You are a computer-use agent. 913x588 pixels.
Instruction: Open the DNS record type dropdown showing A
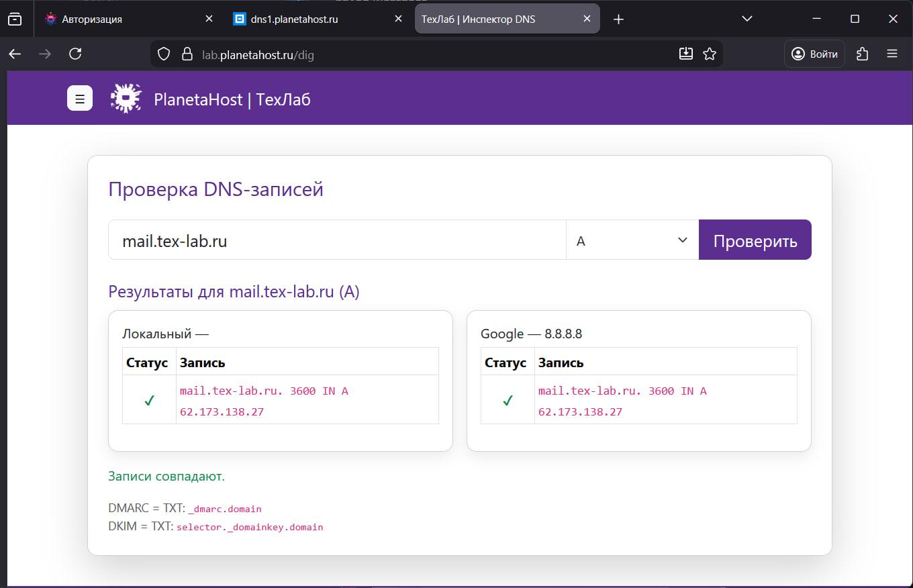(x=631, y=240)
